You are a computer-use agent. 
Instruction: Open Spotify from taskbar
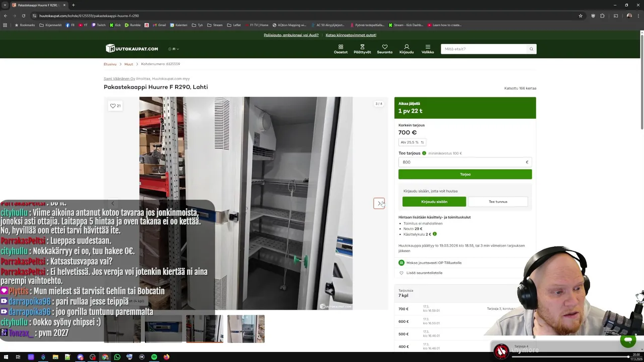click(x=154, y=357)
